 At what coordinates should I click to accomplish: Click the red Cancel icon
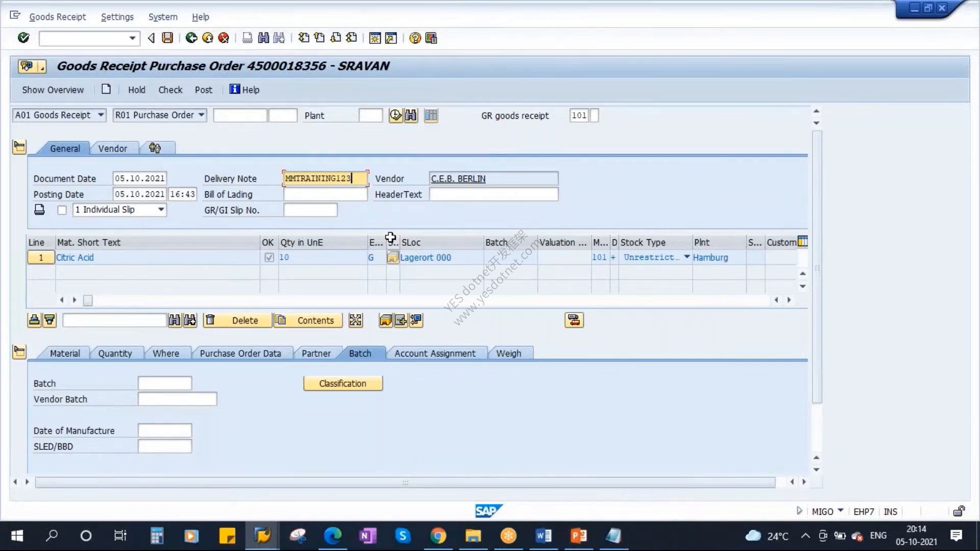224,38
